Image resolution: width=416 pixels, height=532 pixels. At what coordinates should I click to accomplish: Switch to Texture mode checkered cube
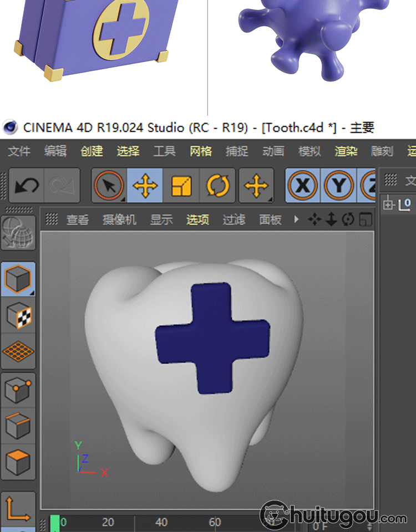18,315
